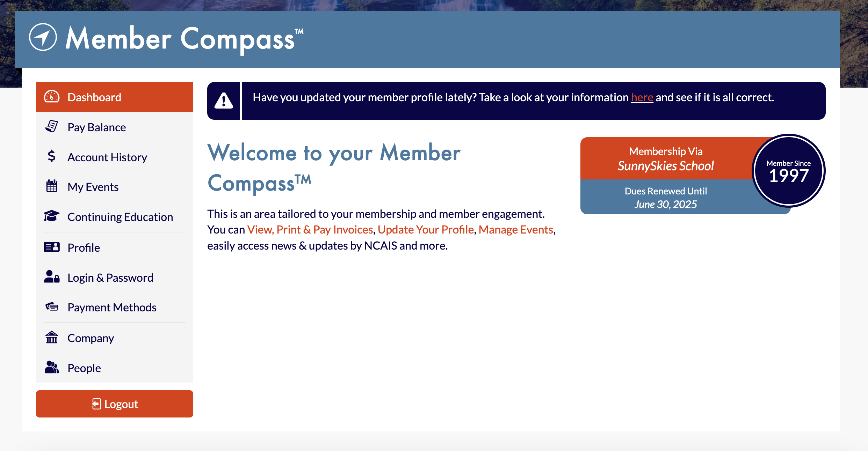Open the Dashboard panel section
This screenshot has width=868, height=451.
[115, 96]
